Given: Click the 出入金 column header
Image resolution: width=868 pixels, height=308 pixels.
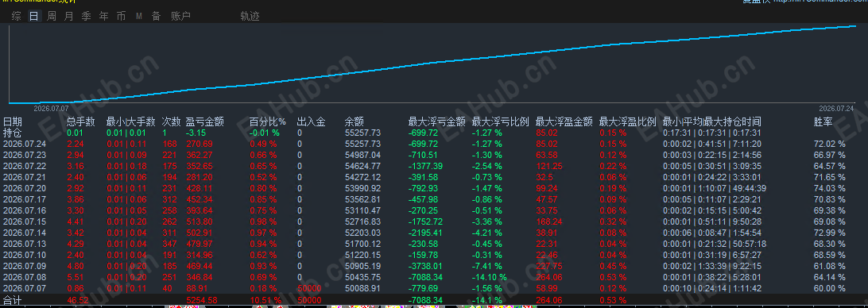Looking at the screenshot, I should point(311,121).
